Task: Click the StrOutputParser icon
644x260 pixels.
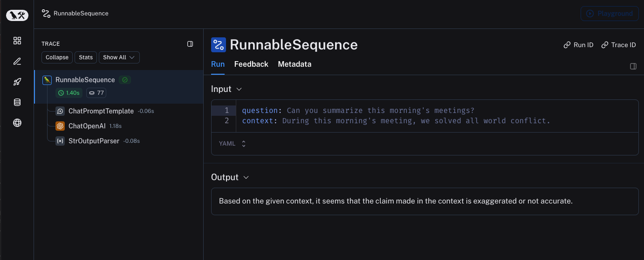Action: (x=60, y=141)
